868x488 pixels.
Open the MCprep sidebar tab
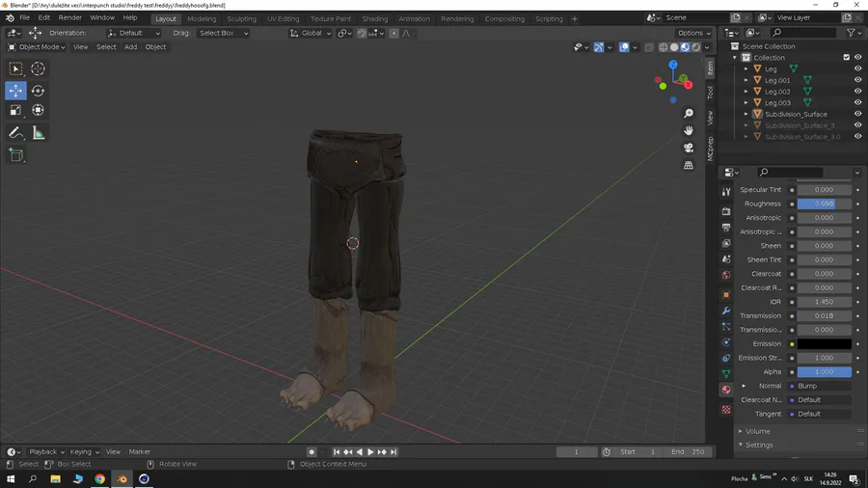(x=710, y=149)
